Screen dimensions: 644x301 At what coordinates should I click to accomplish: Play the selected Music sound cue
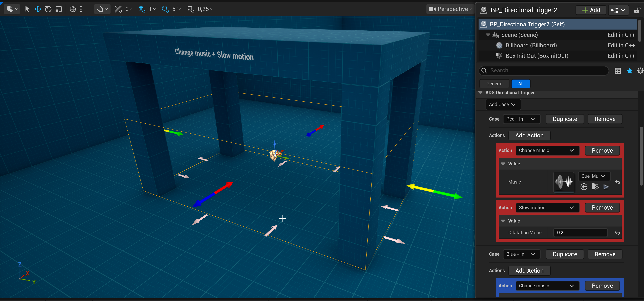606,187
